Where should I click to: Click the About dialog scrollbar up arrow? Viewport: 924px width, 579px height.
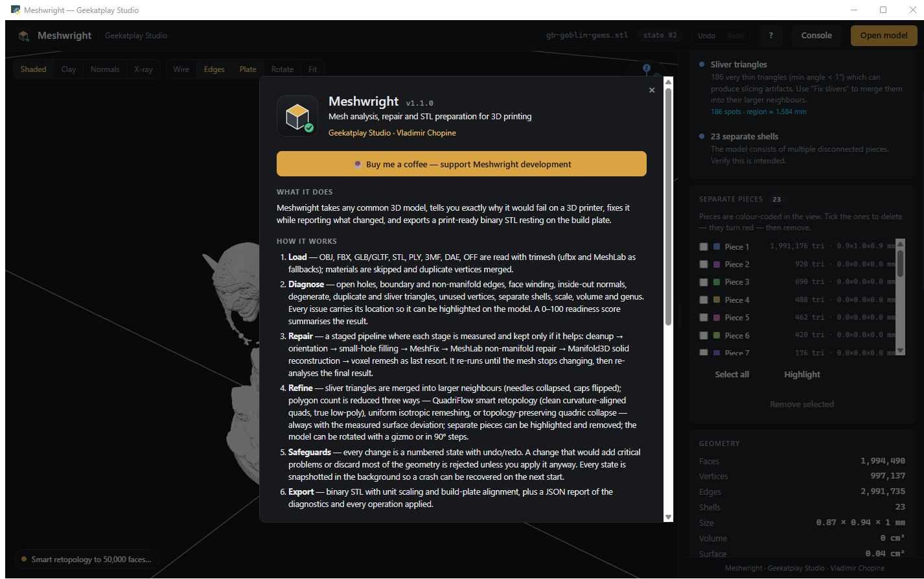coord(669,82)
